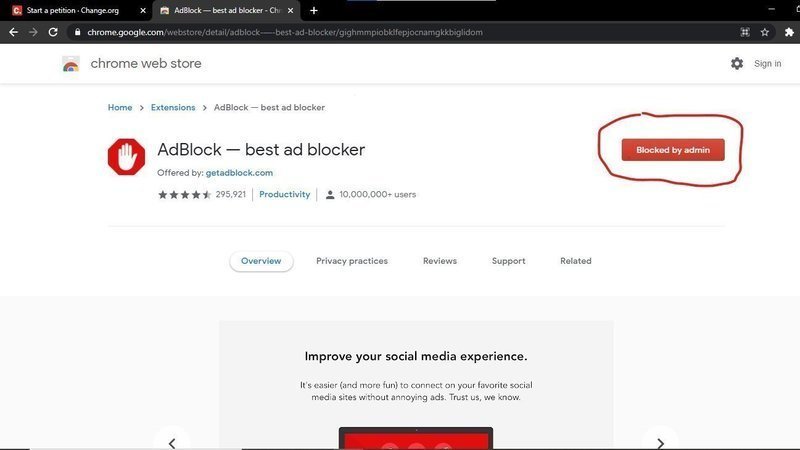The image size is (800, 450).
Task: Select the Privacy practices tab
Action: pos(352,261)
